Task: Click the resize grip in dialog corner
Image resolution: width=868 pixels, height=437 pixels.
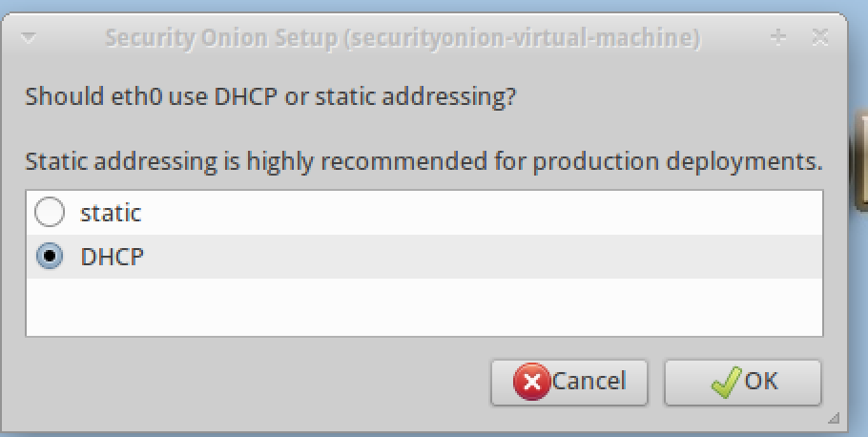Action: point(834,417)
